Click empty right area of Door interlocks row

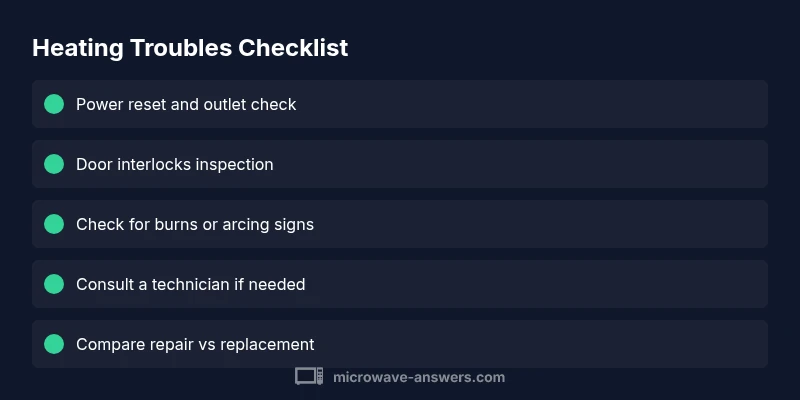pos(600,164)
